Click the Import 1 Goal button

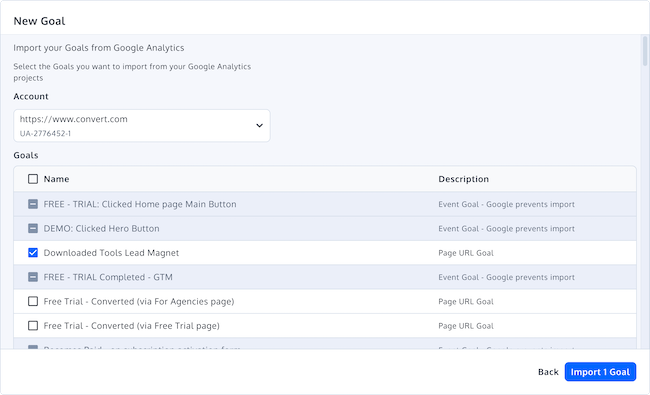tap(600, 372)
